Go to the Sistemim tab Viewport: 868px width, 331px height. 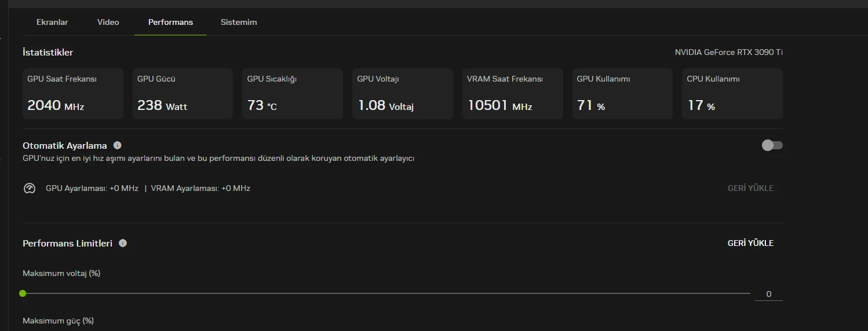point(239,22)
